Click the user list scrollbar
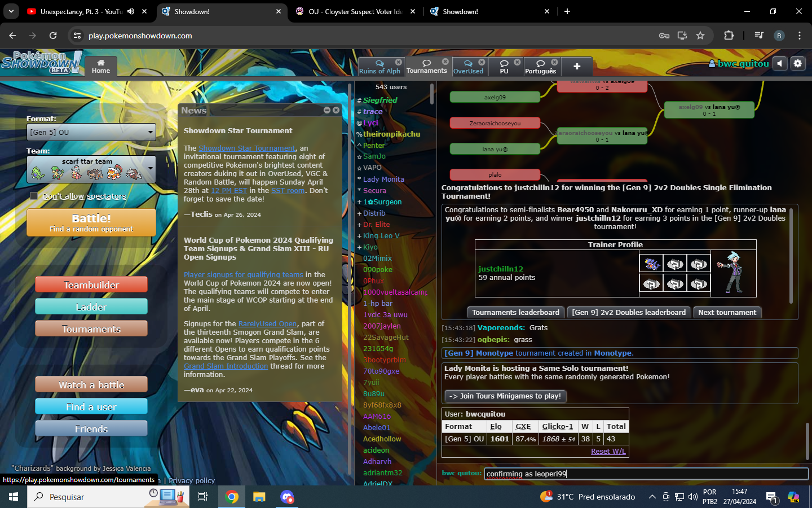This screenshot has height=508, width=812. coord(431,94)
